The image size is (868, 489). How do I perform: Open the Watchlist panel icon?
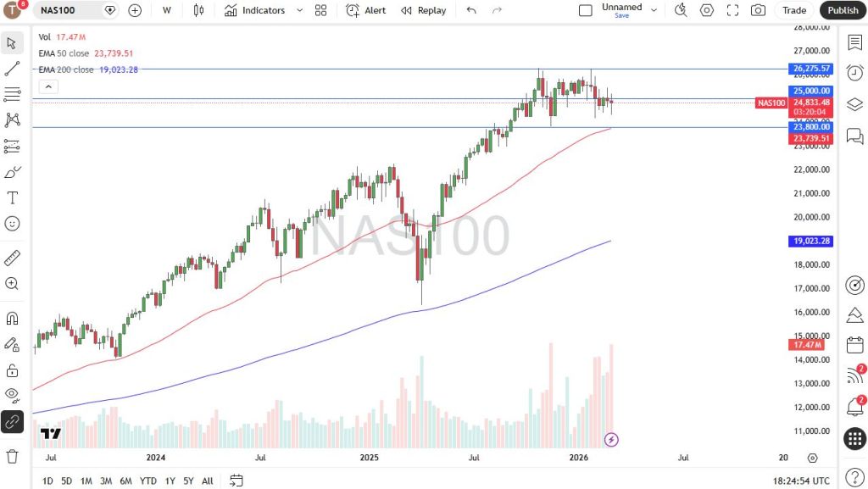point(854,42)
